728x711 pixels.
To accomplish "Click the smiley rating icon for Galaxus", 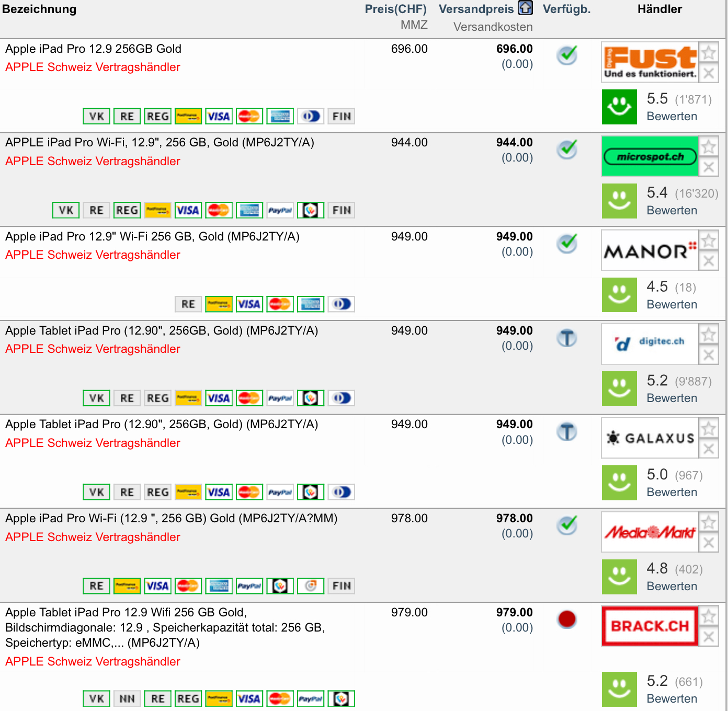I will (x=619, y=483).
